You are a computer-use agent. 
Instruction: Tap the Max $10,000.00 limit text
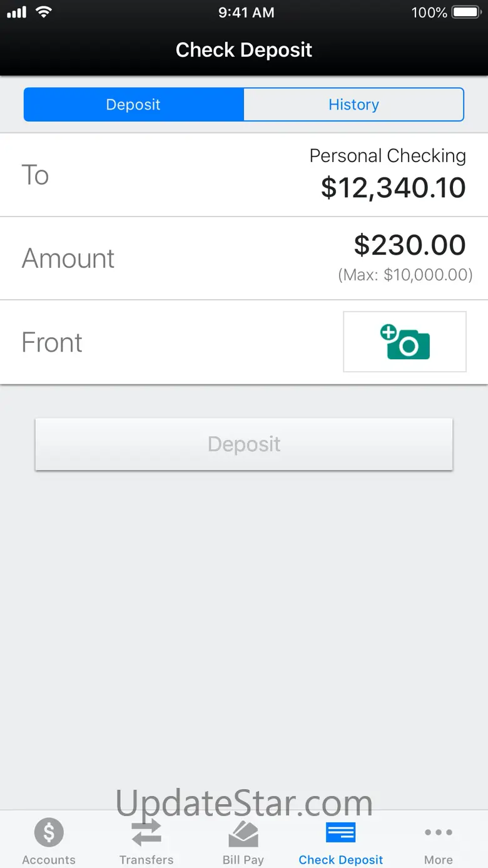405,275
